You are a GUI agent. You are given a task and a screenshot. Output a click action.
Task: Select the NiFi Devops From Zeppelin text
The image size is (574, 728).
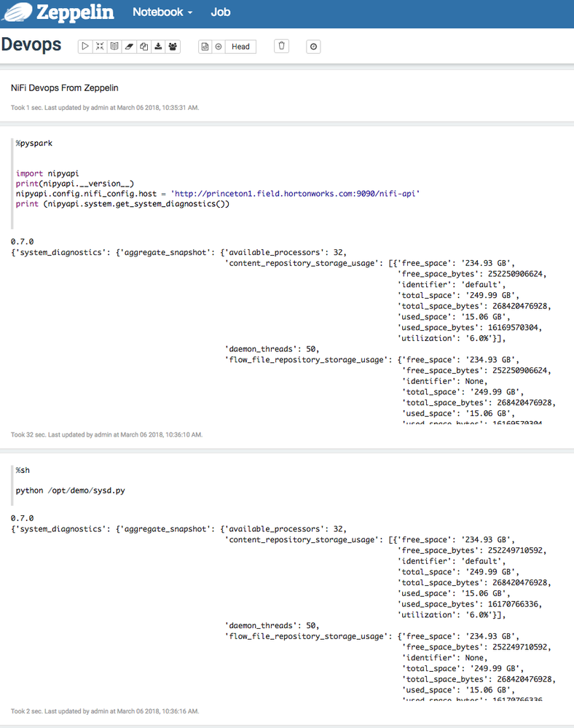(x=65, y=88)
